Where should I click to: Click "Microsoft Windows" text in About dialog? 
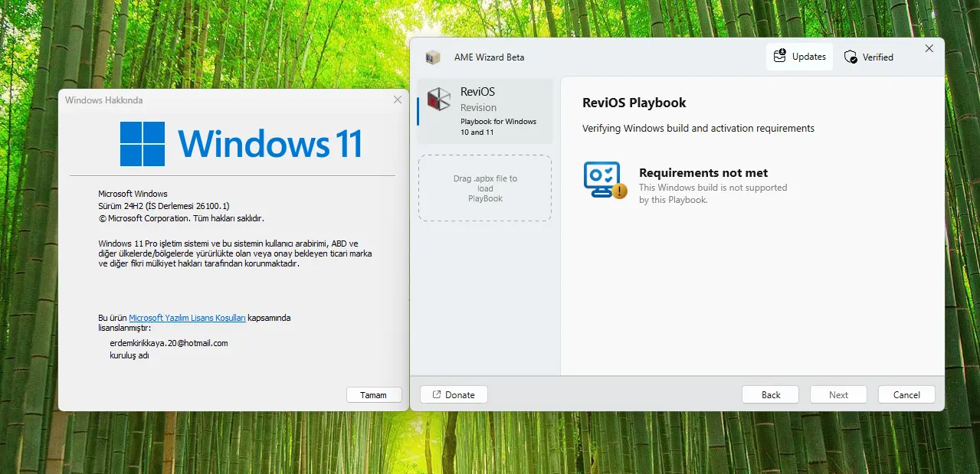coord(133,194)
